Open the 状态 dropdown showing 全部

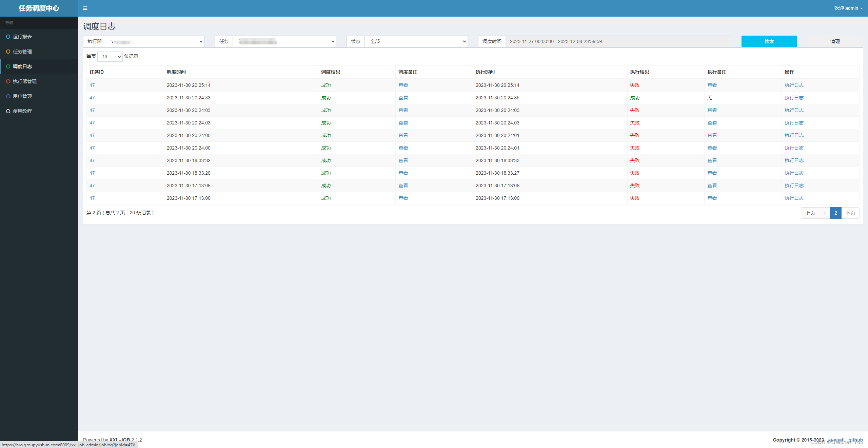pyautogui.click(x=416, y=41)
